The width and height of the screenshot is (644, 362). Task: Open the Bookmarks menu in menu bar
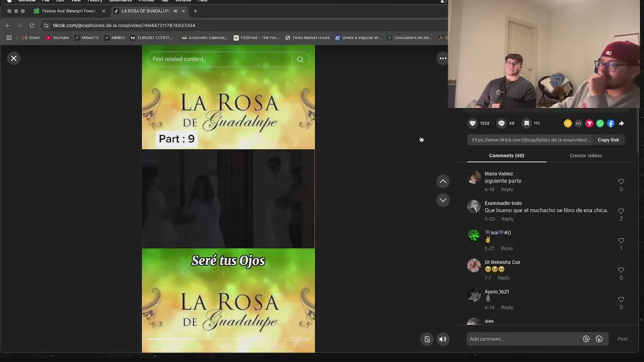click(120, 1)
